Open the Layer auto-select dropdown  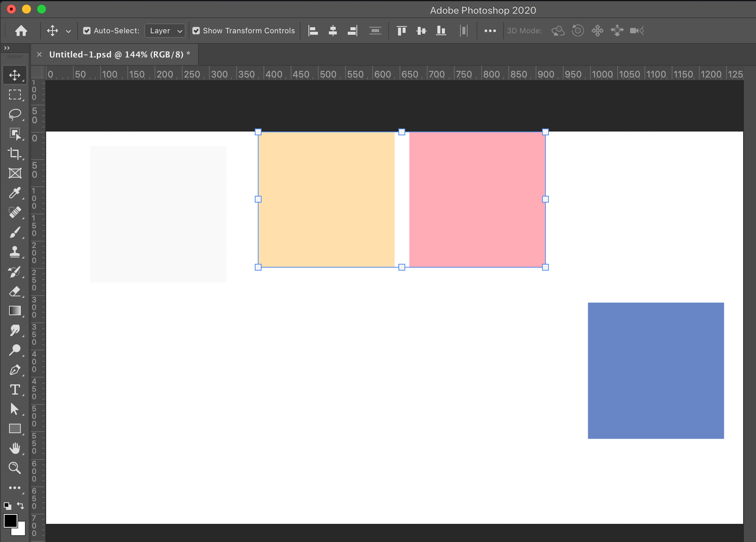[x=165, y=31]
